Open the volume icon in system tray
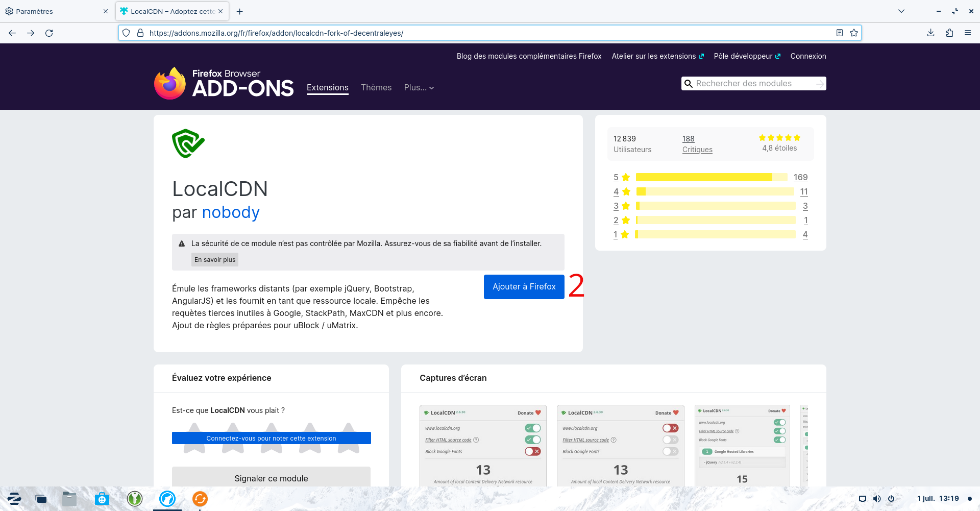 click(x=877, y=499)
